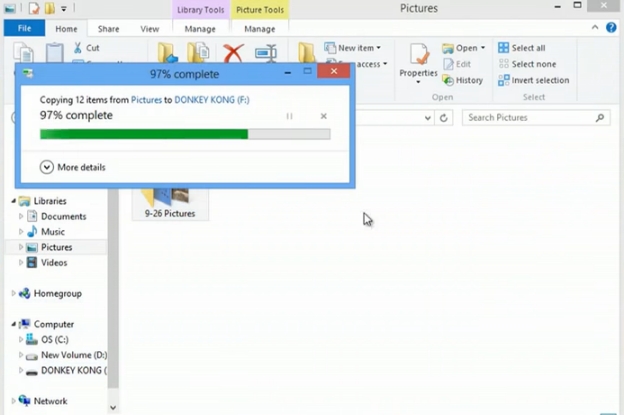The width and height of the screenshot is (624, 415).
Task: Click the Cut scissors icon in ribbon
Action: (x=78, y=48)
